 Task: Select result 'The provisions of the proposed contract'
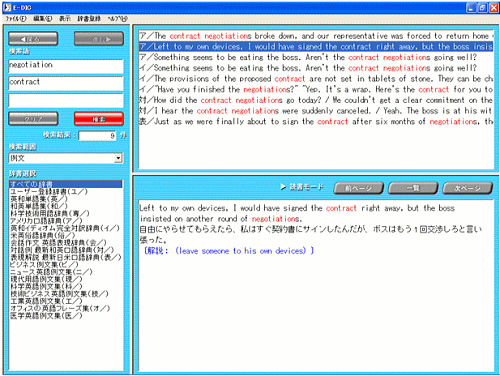tap(316, 79)
